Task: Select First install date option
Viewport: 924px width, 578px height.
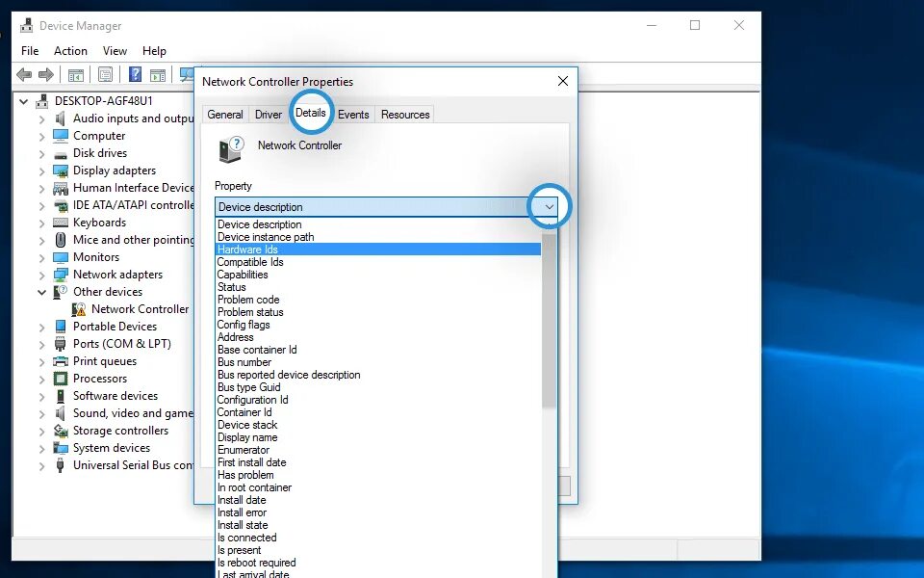Action: (378, 462)
